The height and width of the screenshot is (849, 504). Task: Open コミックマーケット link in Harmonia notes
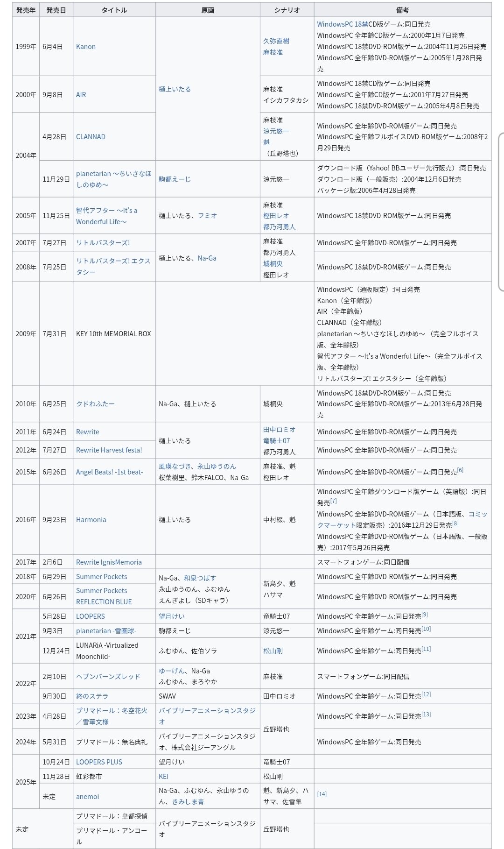click(x=402, y=520)
